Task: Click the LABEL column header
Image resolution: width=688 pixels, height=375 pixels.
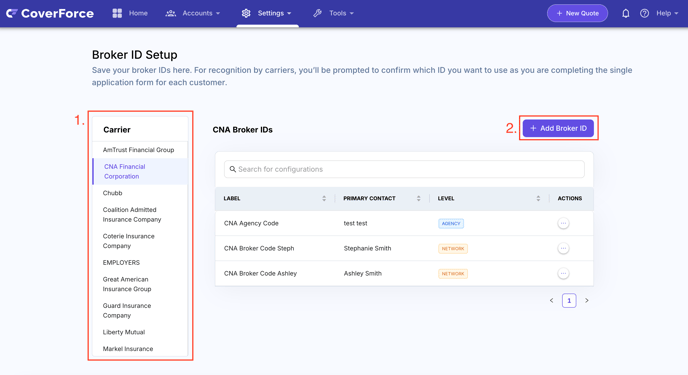Action: coord(232,199)
